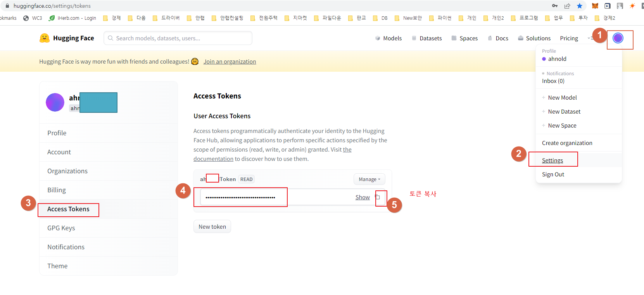The image size is (644, 295).
Task: Open the 경제 bookmark folder
Action: pos(112,18)
